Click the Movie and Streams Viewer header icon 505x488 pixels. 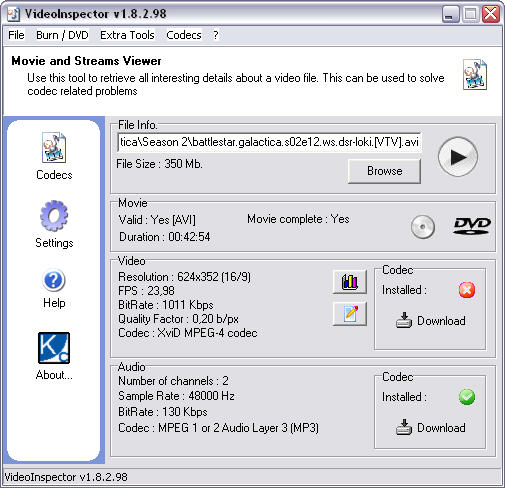point(475,74)
